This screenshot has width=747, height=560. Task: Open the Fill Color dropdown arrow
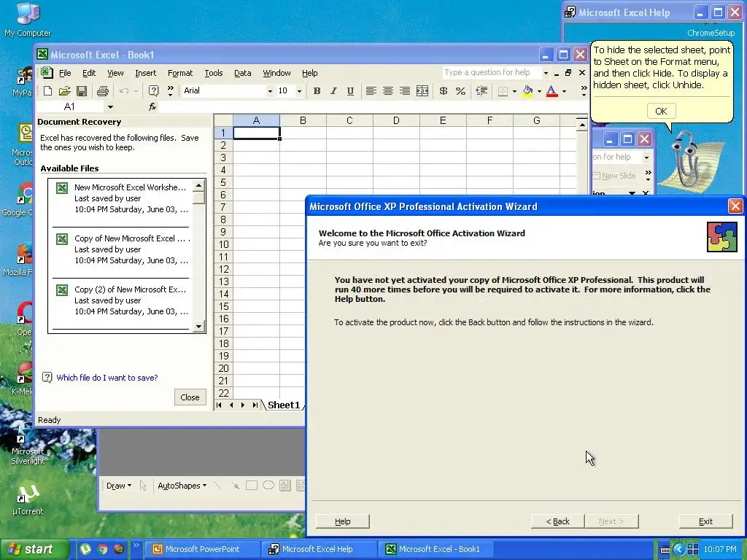coord(539,91)
